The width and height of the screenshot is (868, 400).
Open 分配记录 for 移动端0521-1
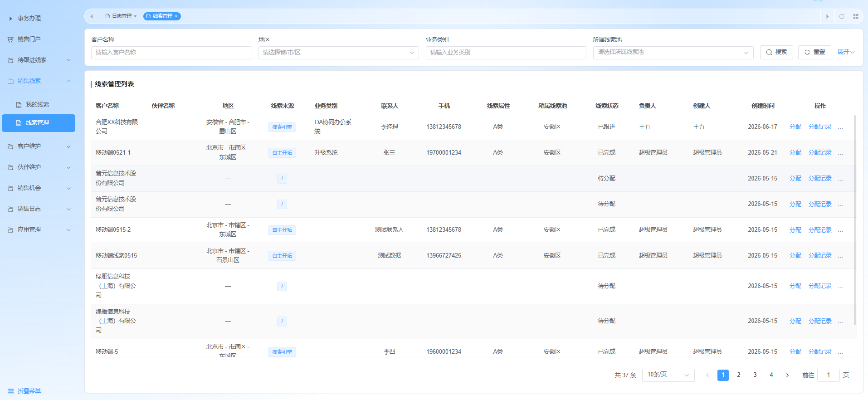click(x=820, y=153)
